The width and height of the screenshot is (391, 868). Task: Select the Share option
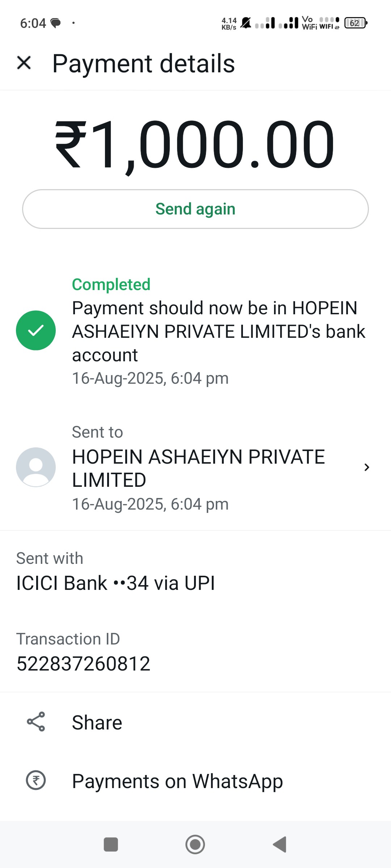(x=195, y=722)
